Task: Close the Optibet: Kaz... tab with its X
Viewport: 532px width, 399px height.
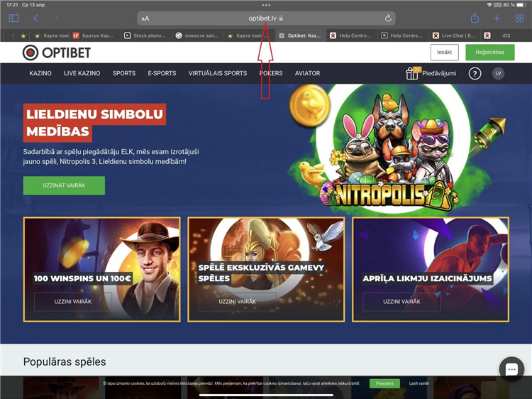Action: [x=282, y=35]
